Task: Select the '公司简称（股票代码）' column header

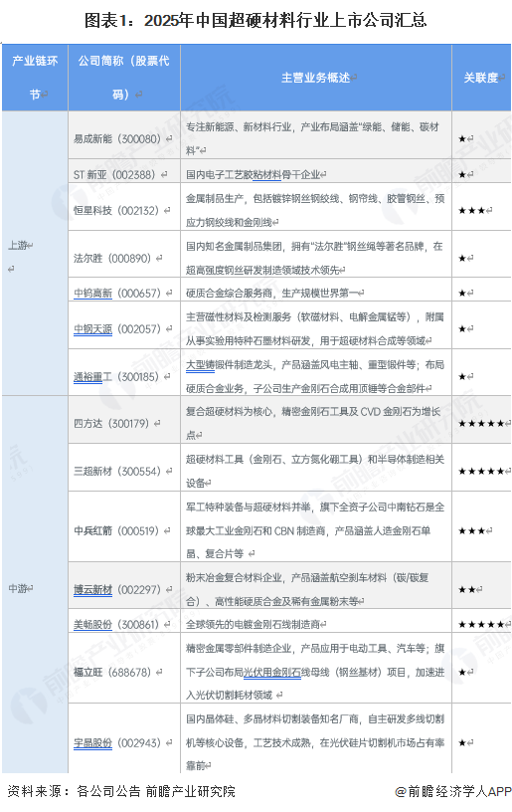Action: pos(124,78)
